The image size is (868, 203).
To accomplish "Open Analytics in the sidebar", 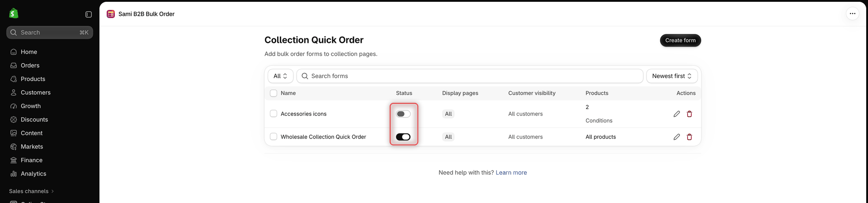I will 33,174.
